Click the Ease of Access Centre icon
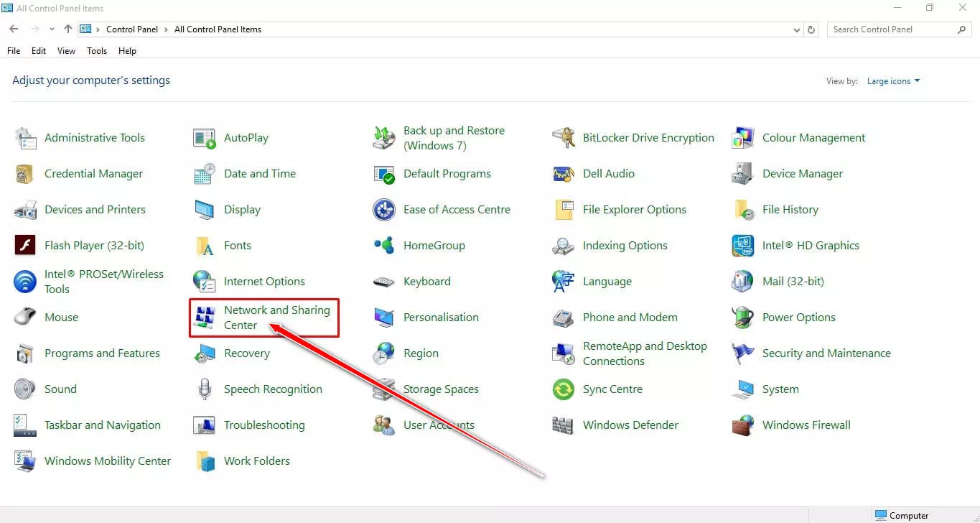The width and height of the screenshot is (980, 523). (384, 210)
